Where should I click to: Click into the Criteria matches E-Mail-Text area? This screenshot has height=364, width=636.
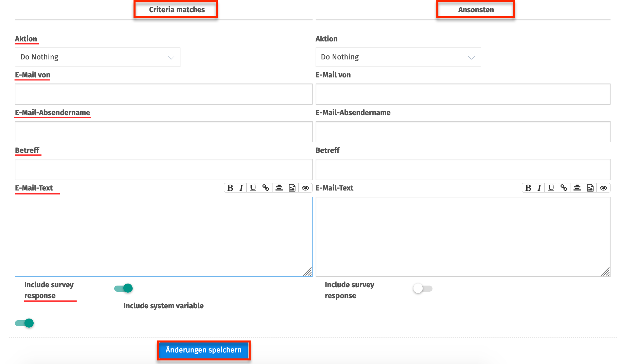(163, 237)
